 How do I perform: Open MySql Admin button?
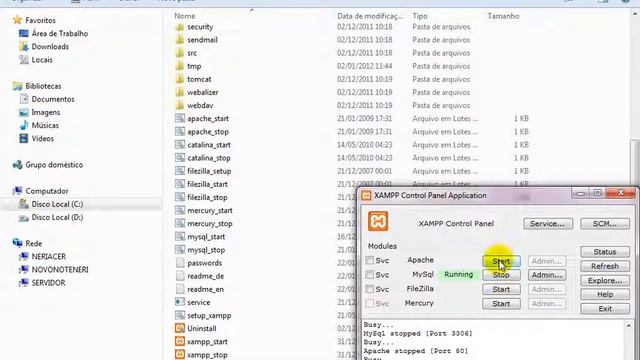(547, 275)
